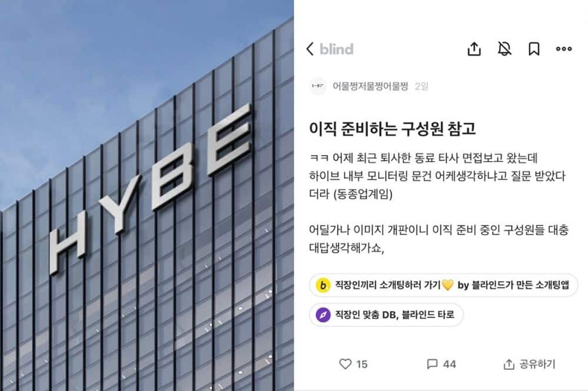
Task: Select the post title 이직 준비하는 구성원 참고
Action: click(392, 129)
